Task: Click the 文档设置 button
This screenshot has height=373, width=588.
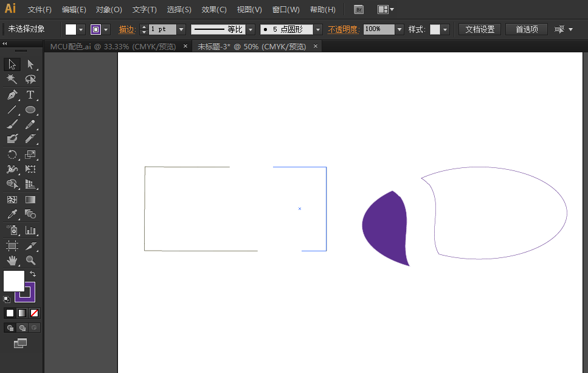Action: coord(480,29)
